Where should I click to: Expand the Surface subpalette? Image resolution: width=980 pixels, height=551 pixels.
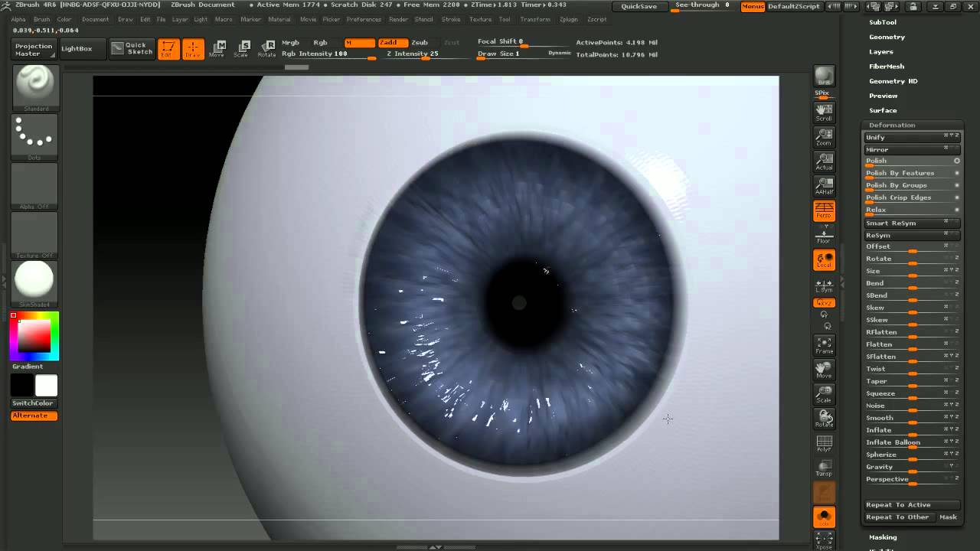(882, 110)
